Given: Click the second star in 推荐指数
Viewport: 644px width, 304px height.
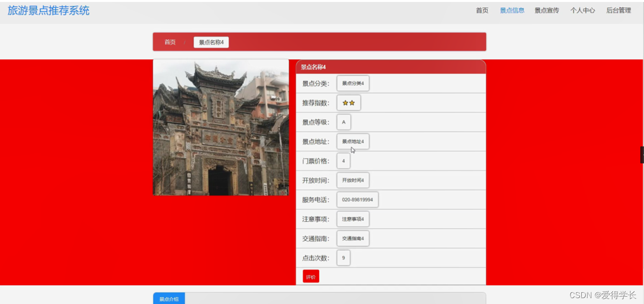Looking at the screenshot, I should pos(352,103).
